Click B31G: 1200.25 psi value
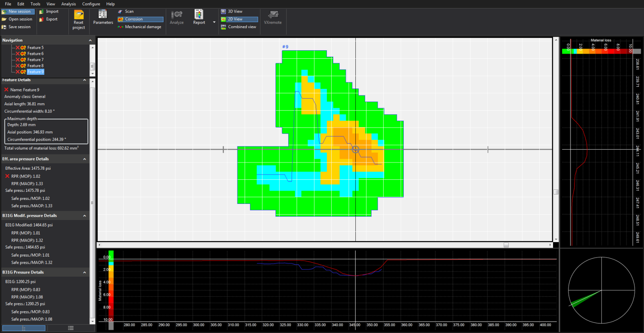 [21, 282]
